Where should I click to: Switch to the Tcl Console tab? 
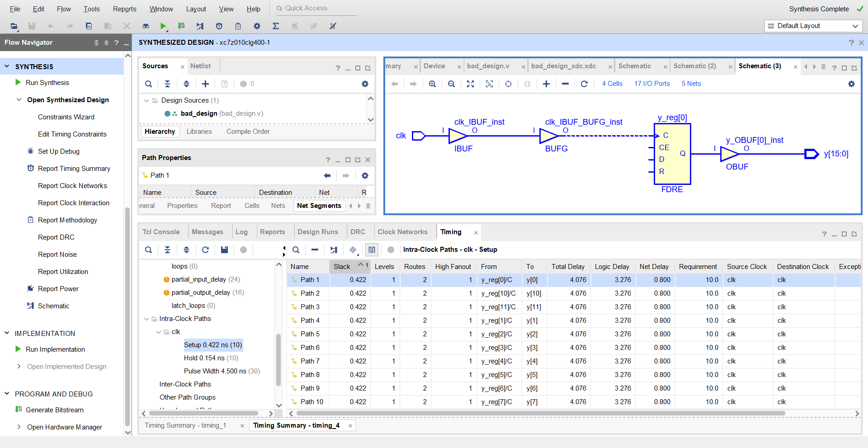click(161, 232)
